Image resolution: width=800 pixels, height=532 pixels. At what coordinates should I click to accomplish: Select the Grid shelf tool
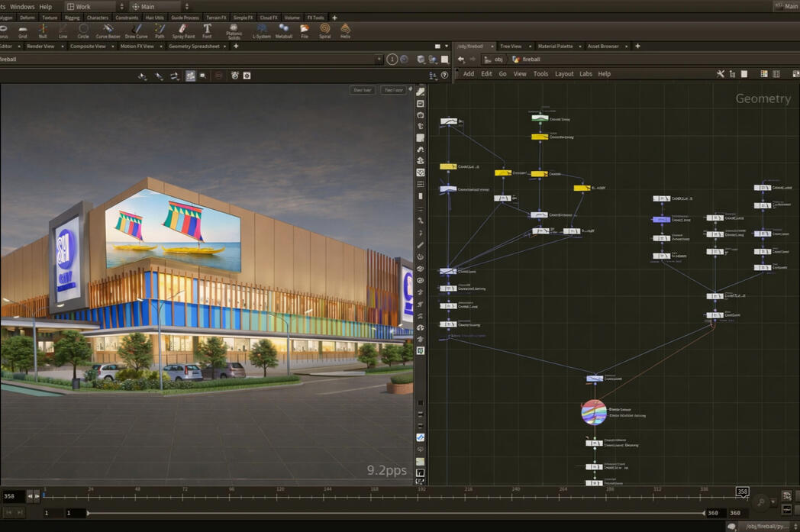point(22,31)
